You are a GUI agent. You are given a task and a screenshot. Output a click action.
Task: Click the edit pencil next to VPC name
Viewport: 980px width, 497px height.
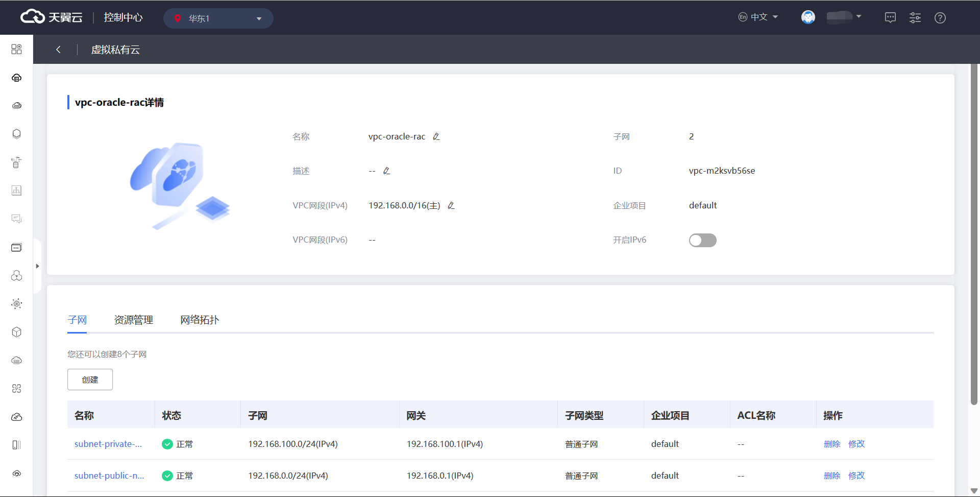(x=436, y=136)
